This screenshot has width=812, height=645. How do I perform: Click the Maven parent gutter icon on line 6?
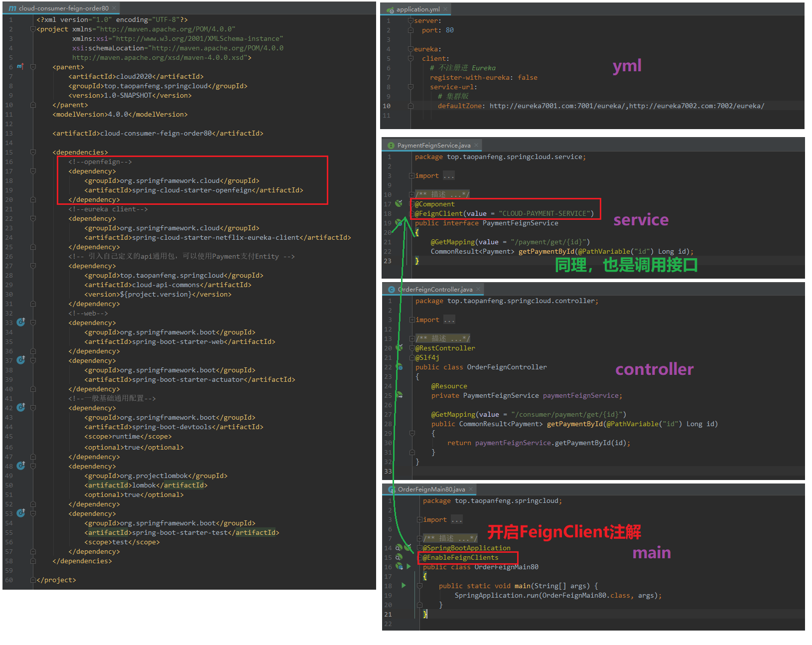point(20,66)
